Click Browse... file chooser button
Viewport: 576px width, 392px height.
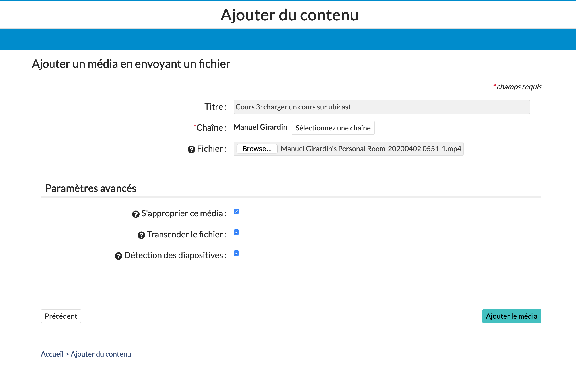tap(257, 149)
